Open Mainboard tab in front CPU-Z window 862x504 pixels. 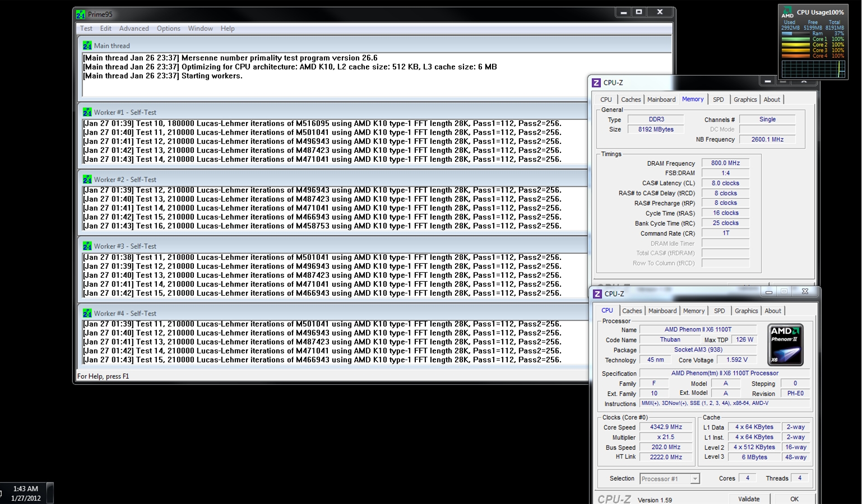[662, 311]
